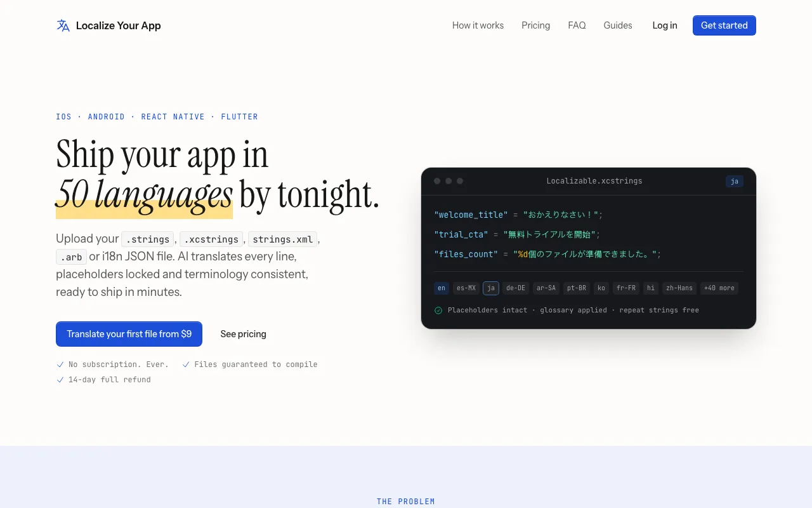The width and height of the screenshot is (812, 508).
Task: Click the checkmark next to 14-day full refund
Action: tap(60, 380)
